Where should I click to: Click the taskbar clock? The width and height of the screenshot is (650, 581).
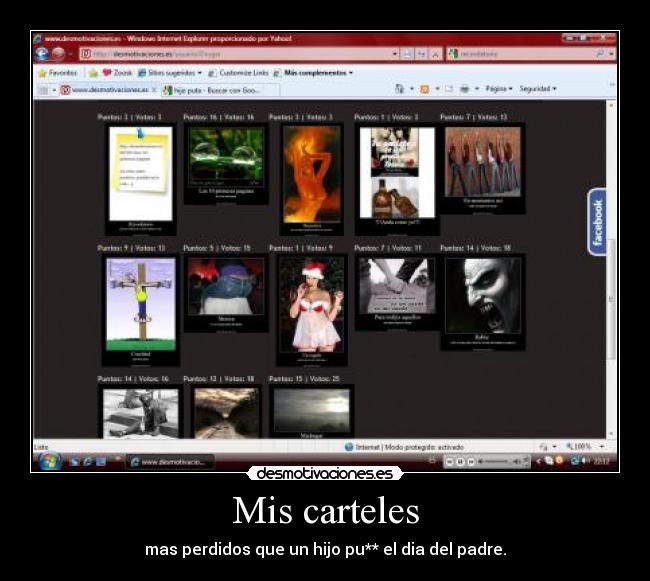pyautogui.click(x=601, y=460)
